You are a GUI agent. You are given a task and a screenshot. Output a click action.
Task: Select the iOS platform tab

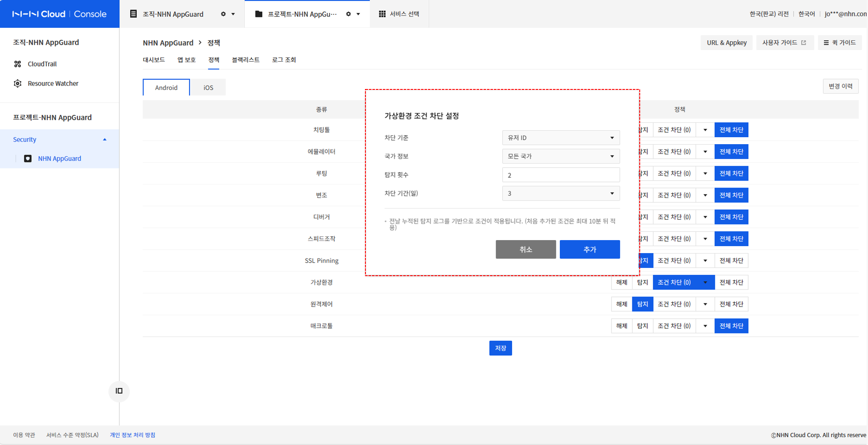[x=208, y=87]
